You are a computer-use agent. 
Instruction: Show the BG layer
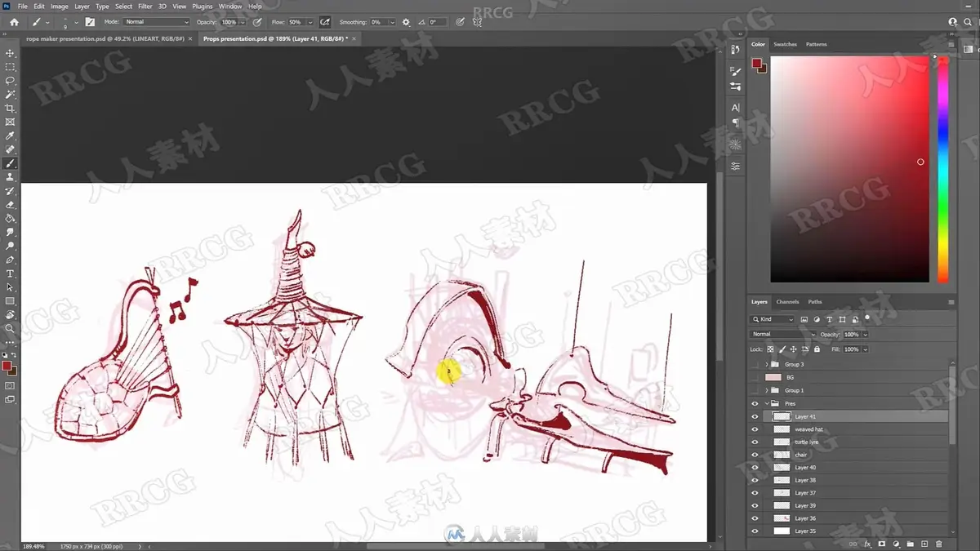pos(755,378)
